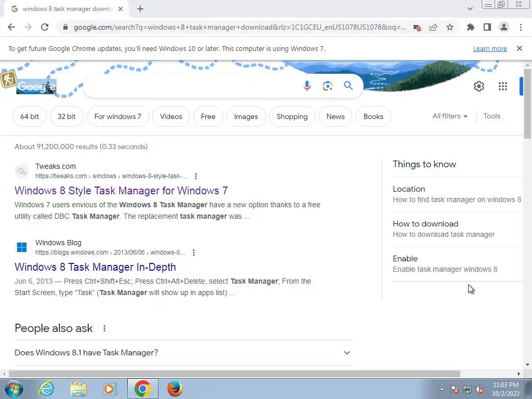Click the network tray icon
532x399 pixels.
tap(467, 390)
